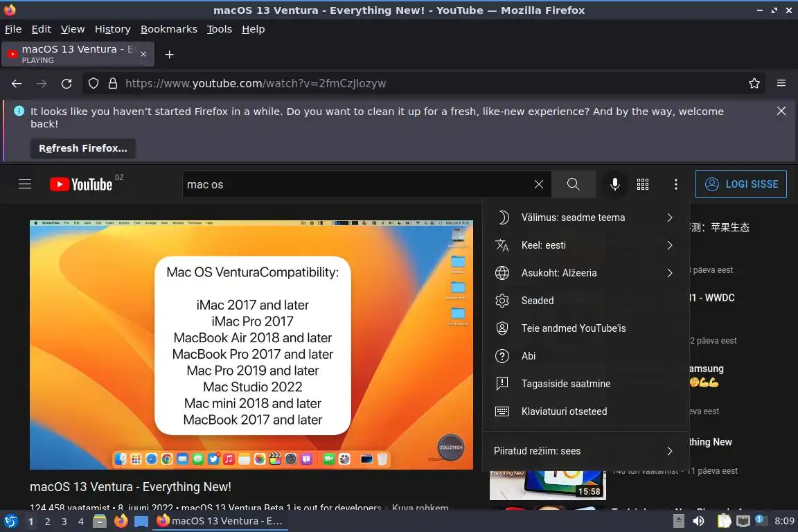The image size is (798, 532).
Task: Open the YouTube guide hamburger menu
Action: (25, 184)
